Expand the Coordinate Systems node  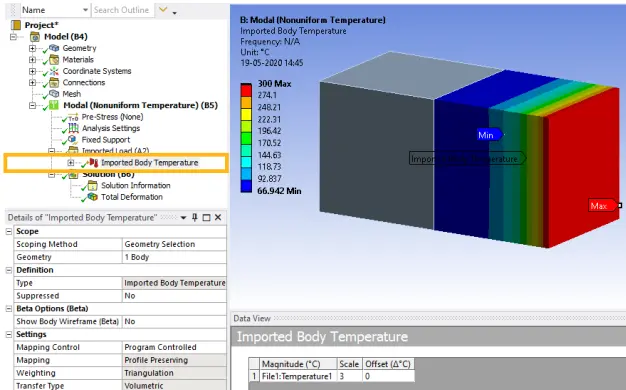coord(32,71)
